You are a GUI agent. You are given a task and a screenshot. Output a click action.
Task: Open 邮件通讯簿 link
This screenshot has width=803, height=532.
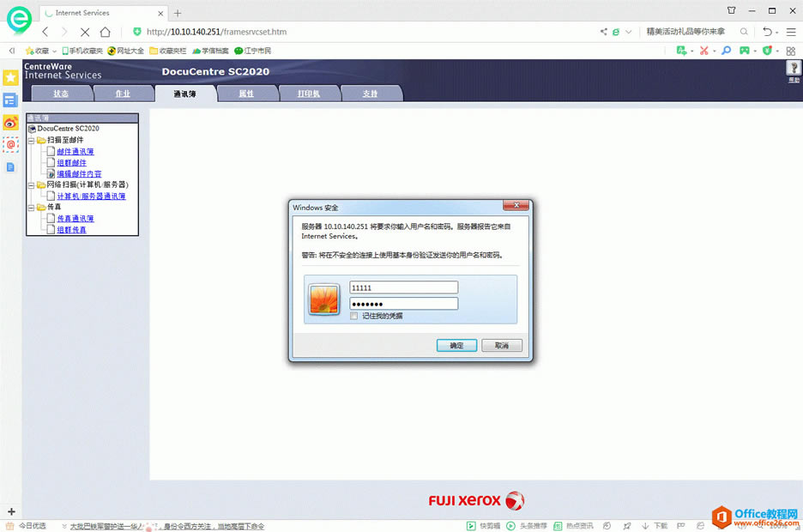click(75, 152)
